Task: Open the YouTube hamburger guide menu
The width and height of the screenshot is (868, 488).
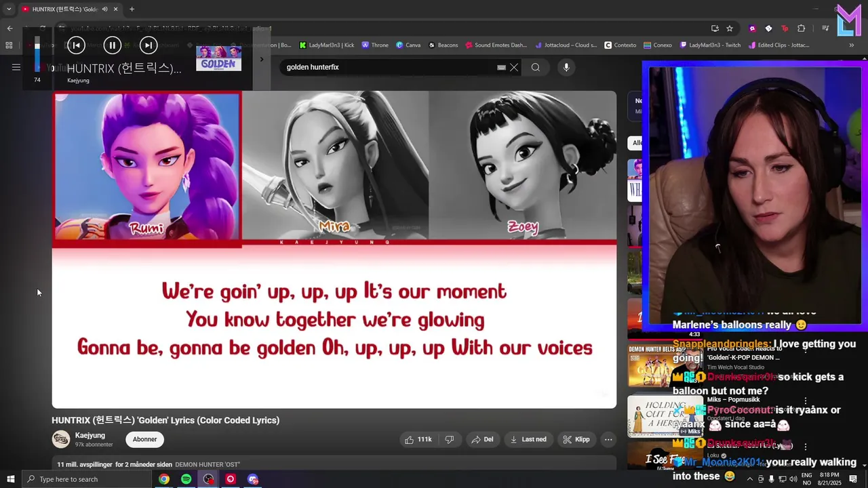Action: tap(16, 67)
